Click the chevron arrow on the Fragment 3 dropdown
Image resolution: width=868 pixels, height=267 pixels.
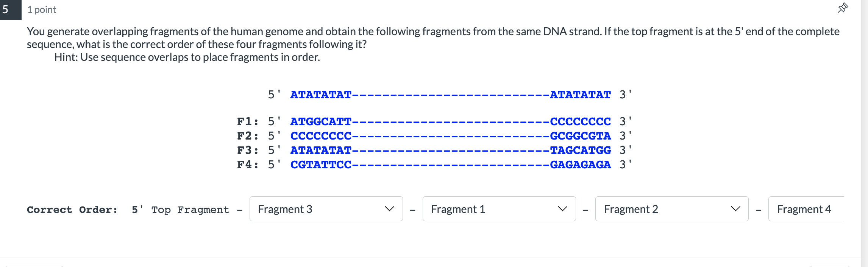click(389, 209)
